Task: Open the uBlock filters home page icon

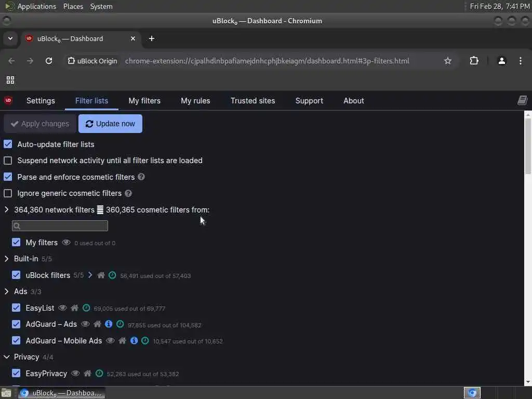Action: coord(101,275)
